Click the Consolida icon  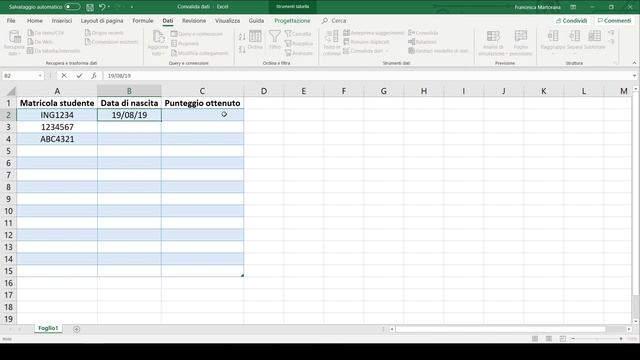411,33
